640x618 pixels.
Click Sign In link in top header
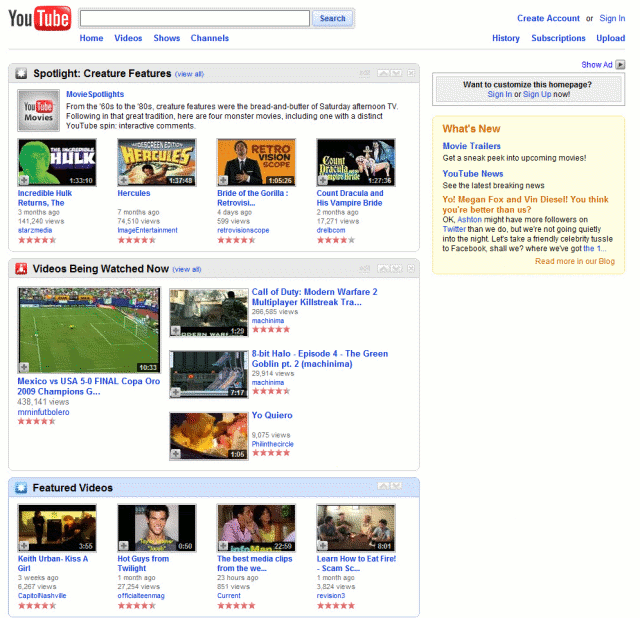pos(612,18)
